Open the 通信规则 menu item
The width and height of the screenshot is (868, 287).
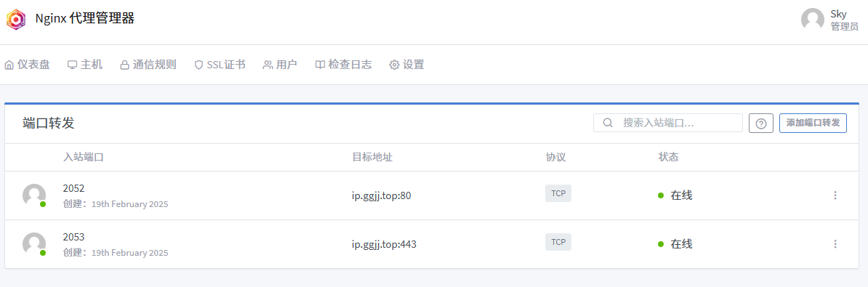[x=148, y=65]
